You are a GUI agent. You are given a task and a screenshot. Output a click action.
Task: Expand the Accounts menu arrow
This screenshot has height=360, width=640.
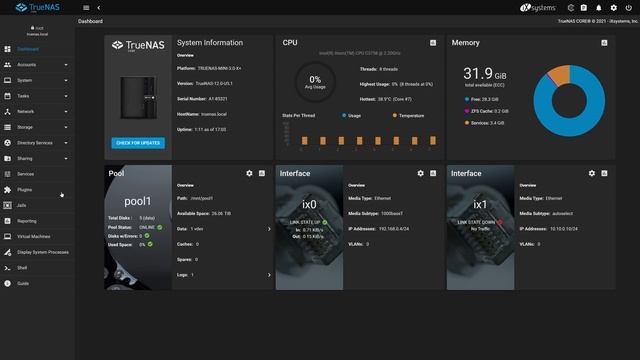(66, 65)
